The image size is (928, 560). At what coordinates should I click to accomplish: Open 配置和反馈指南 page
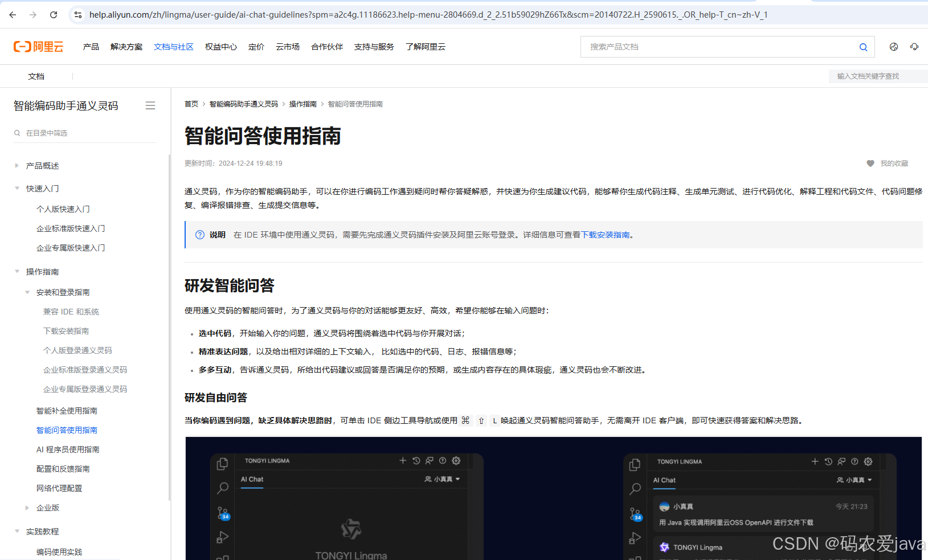63,469
